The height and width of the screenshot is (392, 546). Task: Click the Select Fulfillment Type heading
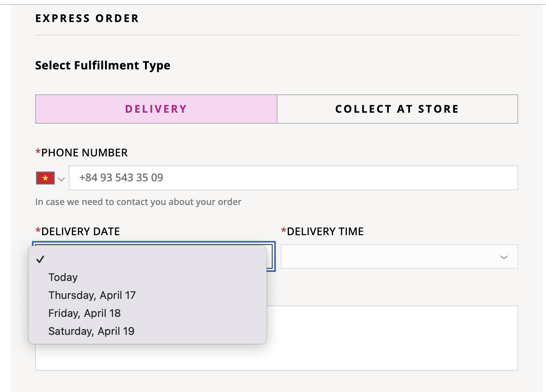(103, 65)
